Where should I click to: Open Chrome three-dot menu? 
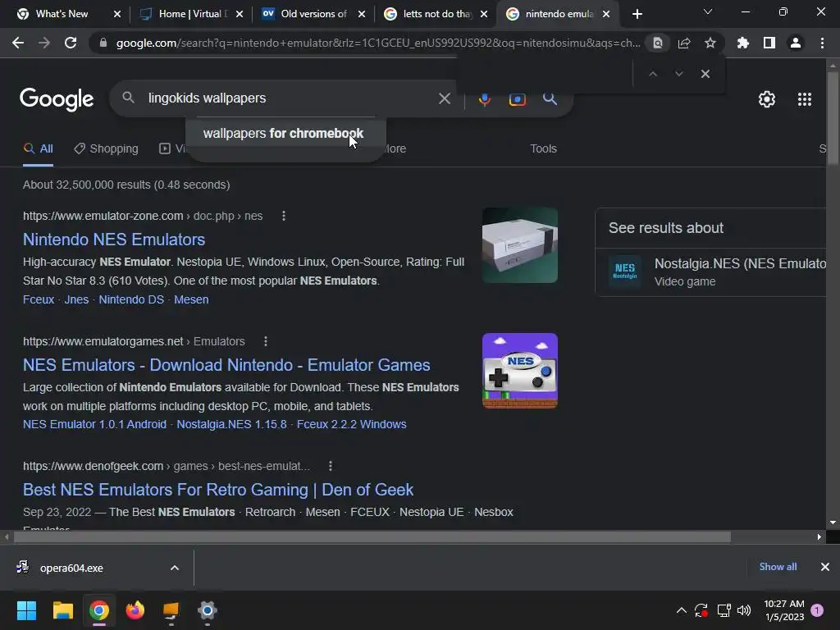coord(822,43)
